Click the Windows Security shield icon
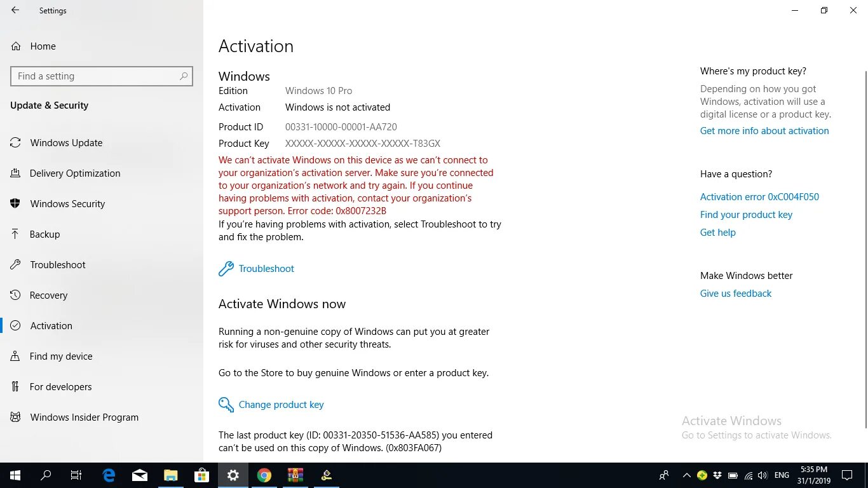Screen dimensions: 868x488 (15, 203)
